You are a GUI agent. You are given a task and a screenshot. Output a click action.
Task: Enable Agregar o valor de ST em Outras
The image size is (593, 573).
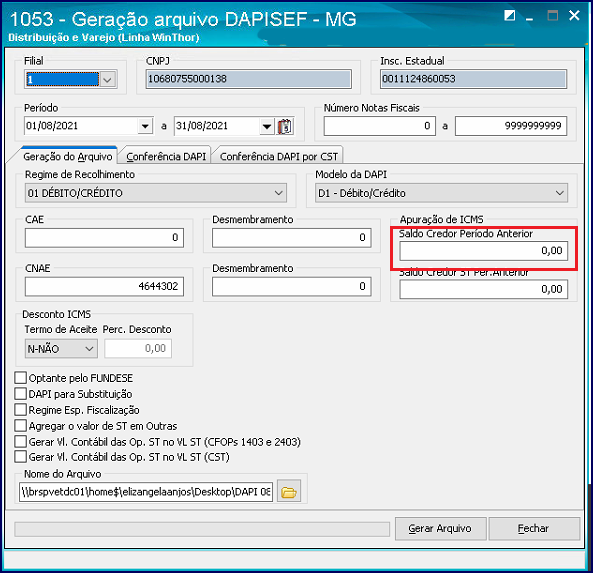pyautogui.click(x=20, y=425)
